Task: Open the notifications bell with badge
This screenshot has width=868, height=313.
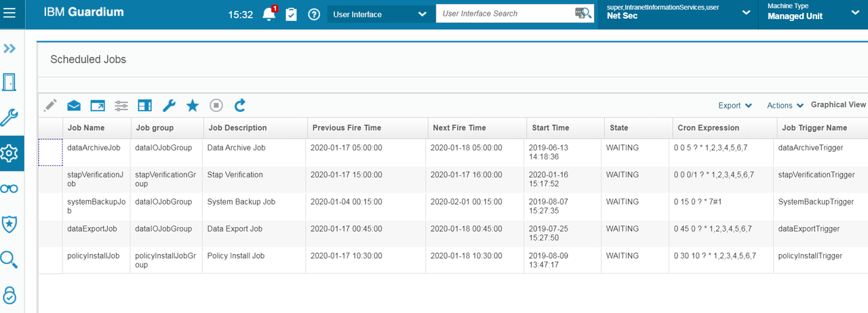Action: [x=269, y=14]
